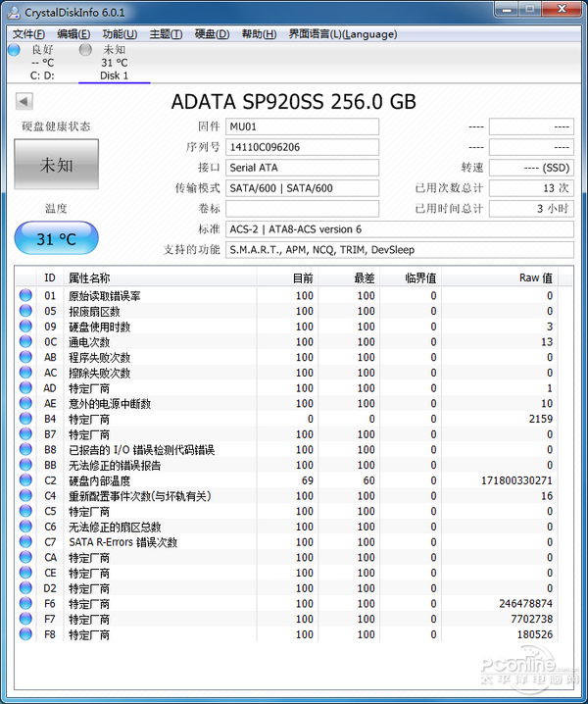Click the status orb for attribute CE
The image size is (588, 704).
[25, 573]
